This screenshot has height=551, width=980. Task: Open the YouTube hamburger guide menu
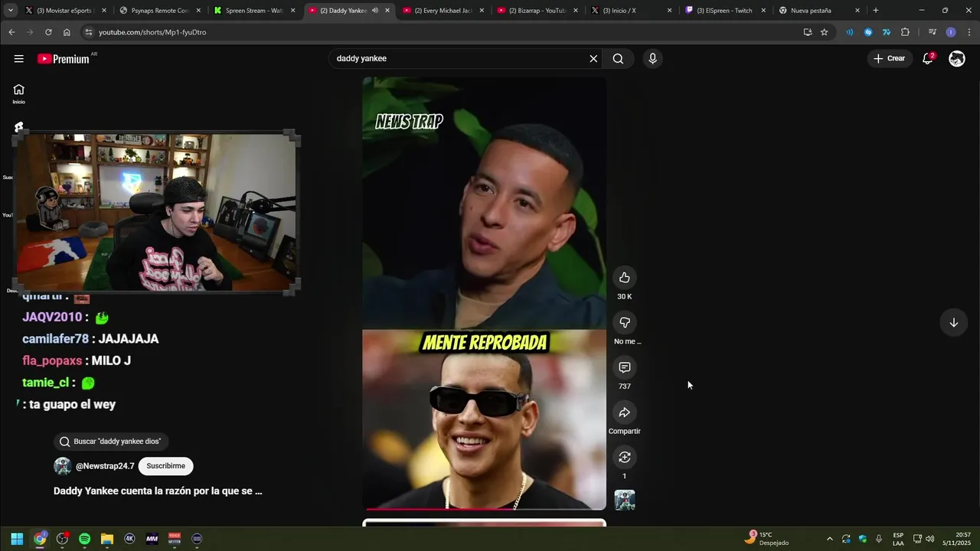(18, 59)
